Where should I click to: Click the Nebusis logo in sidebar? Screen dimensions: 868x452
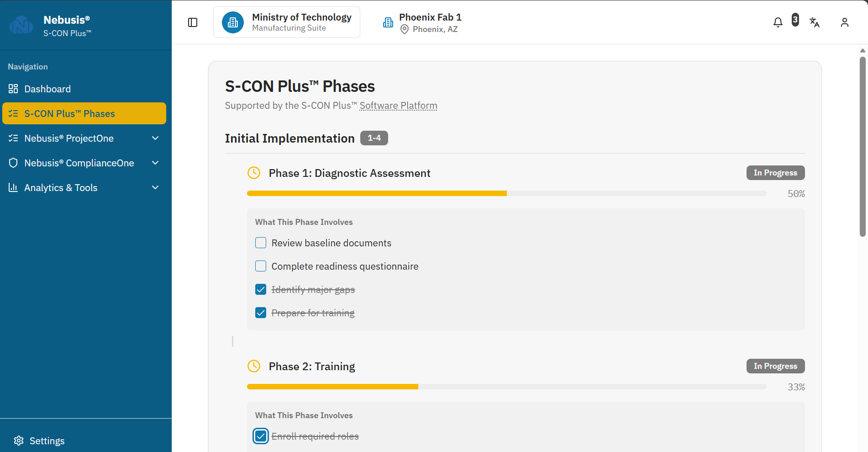click(x=21, y=25)
